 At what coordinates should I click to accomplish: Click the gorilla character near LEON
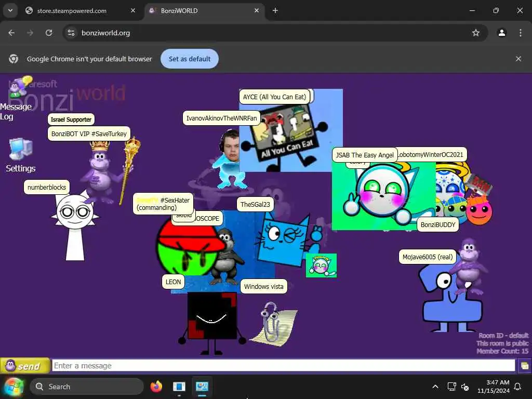227,257
